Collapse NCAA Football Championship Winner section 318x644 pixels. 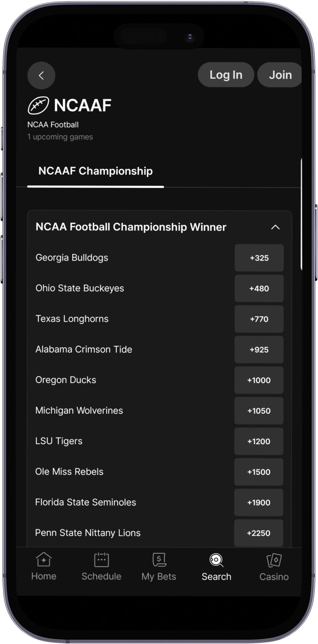(x=275, y=227)
